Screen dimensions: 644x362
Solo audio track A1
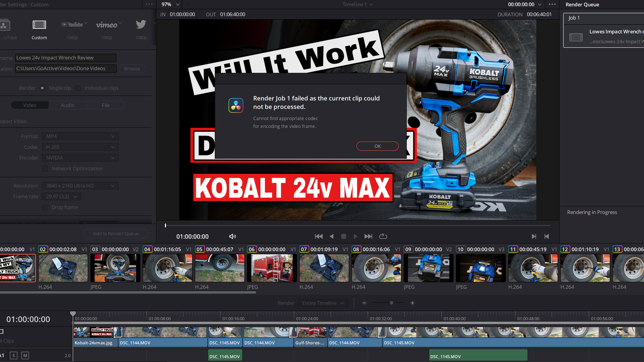[13, 355]
